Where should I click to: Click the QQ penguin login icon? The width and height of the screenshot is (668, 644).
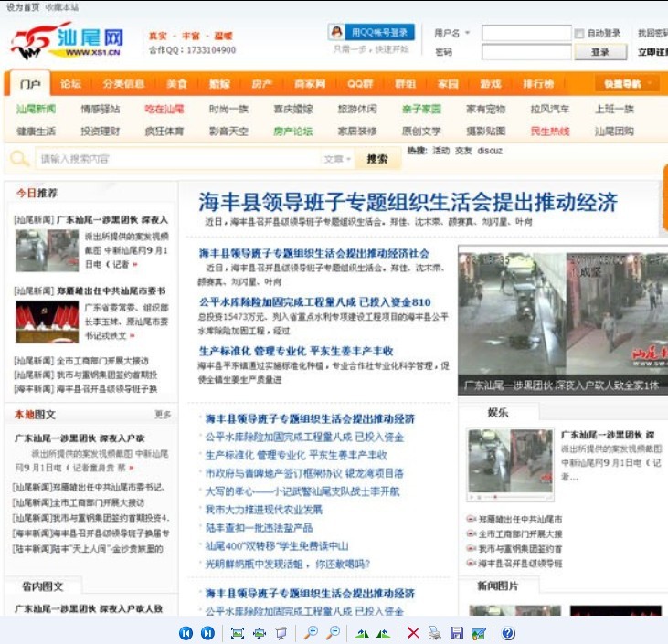(x=336, y=32)
